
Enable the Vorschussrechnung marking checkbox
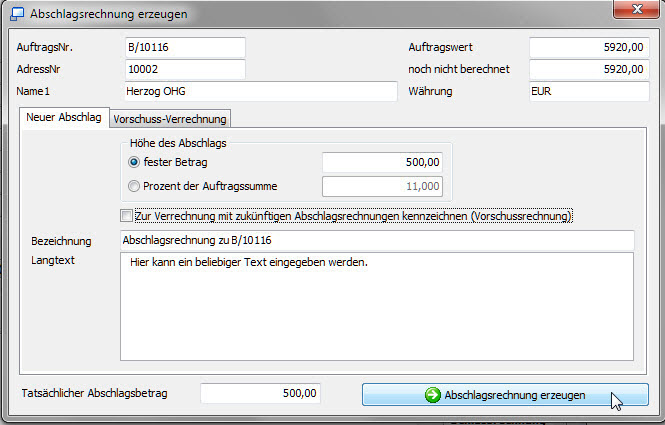[126, 216]
